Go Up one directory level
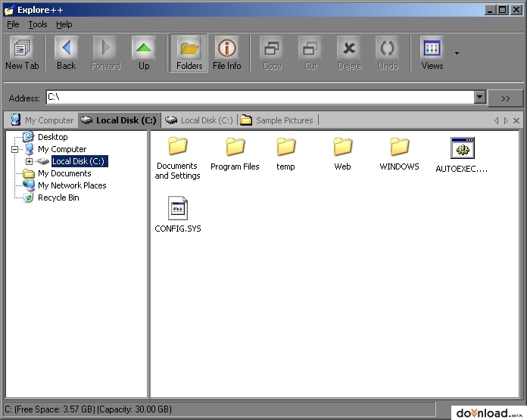The width and height of the screenshot is (527, 420). tap(144, 53)
